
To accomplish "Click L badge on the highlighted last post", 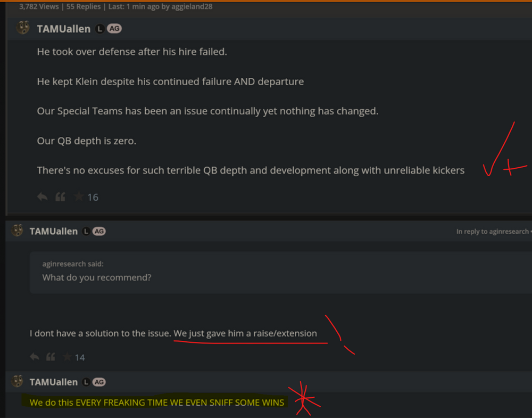I will pos(86,382).
